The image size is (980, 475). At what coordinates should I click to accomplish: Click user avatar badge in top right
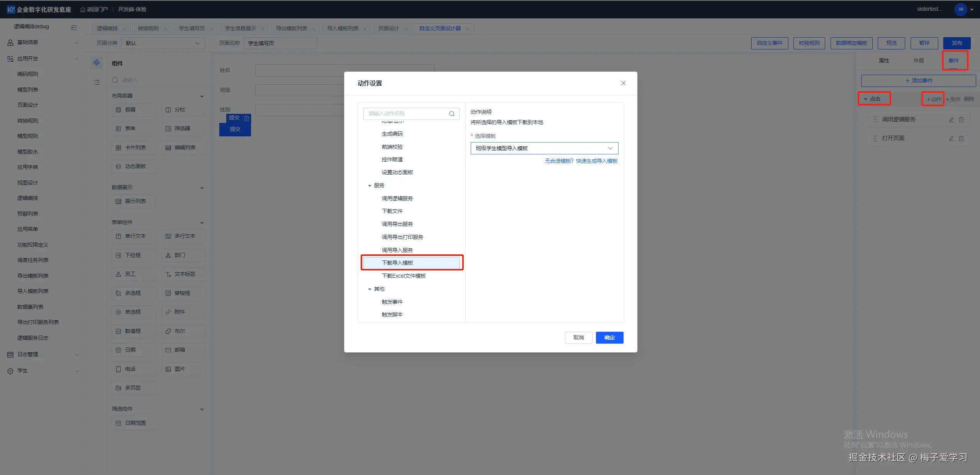click(960, 9)
